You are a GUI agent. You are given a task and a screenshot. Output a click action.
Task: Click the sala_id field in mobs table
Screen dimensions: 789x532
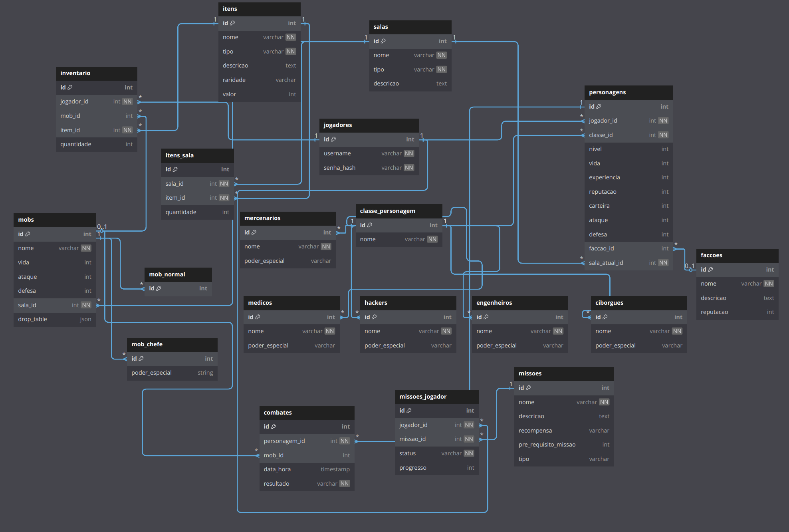[55, 305]
